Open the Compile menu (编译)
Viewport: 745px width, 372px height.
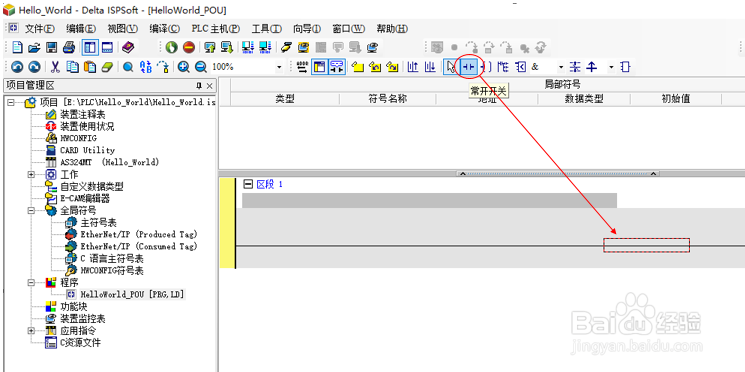(164, 29)
